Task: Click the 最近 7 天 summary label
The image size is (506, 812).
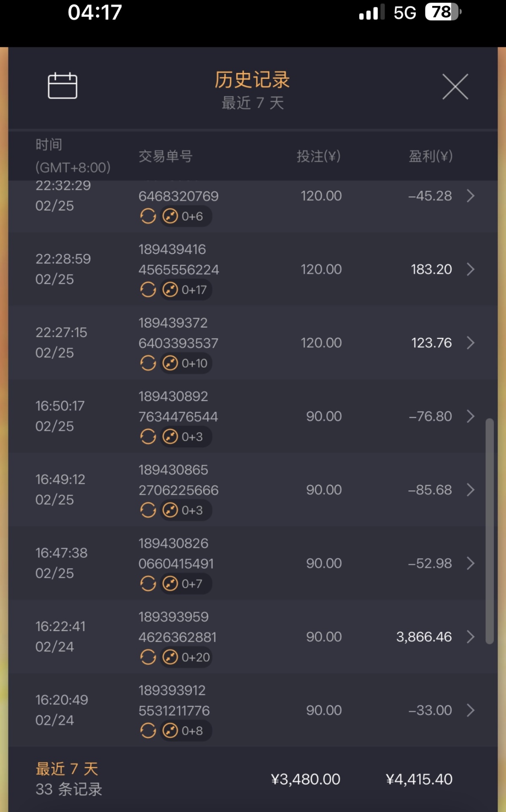Action: pyautogui.click(x=67, y=769)
